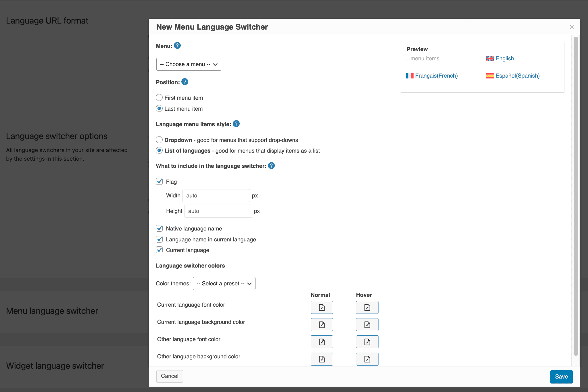Click the Hover other language font color icon
588x392 pixels.
tap(367, 342)
